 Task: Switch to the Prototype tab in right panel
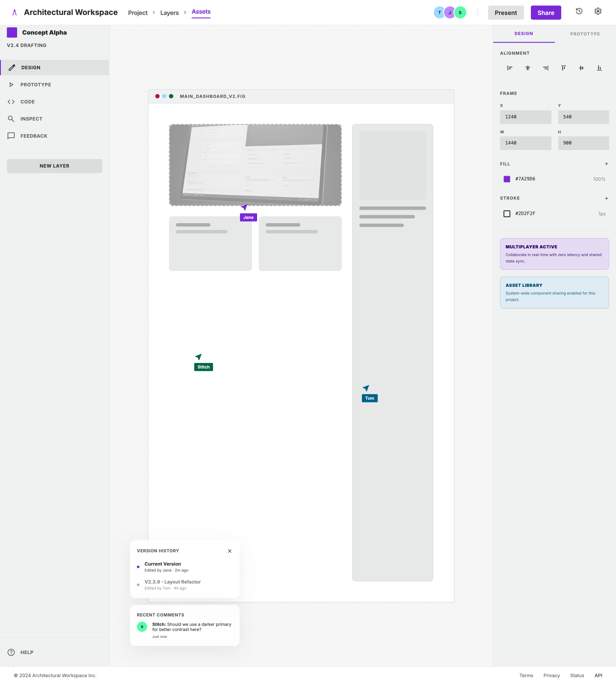pyautogui.click(x=585, y=34)
